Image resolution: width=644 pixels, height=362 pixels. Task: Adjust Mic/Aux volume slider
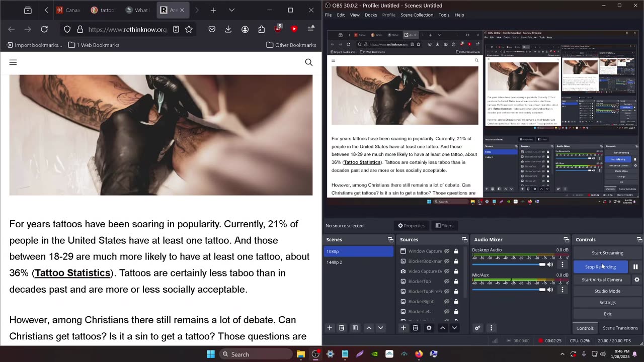click(x=508, y=290)
